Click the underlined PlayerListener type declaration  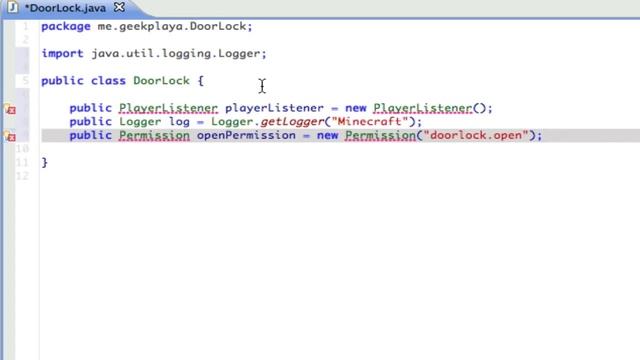click(168, 108)
